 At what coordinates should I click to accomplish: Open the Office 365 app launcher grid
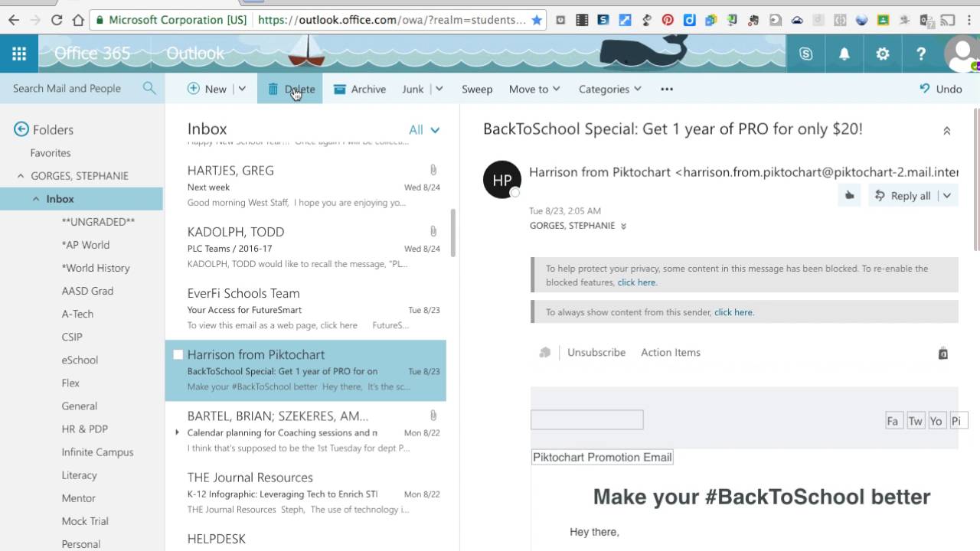[x=19, y=54]
